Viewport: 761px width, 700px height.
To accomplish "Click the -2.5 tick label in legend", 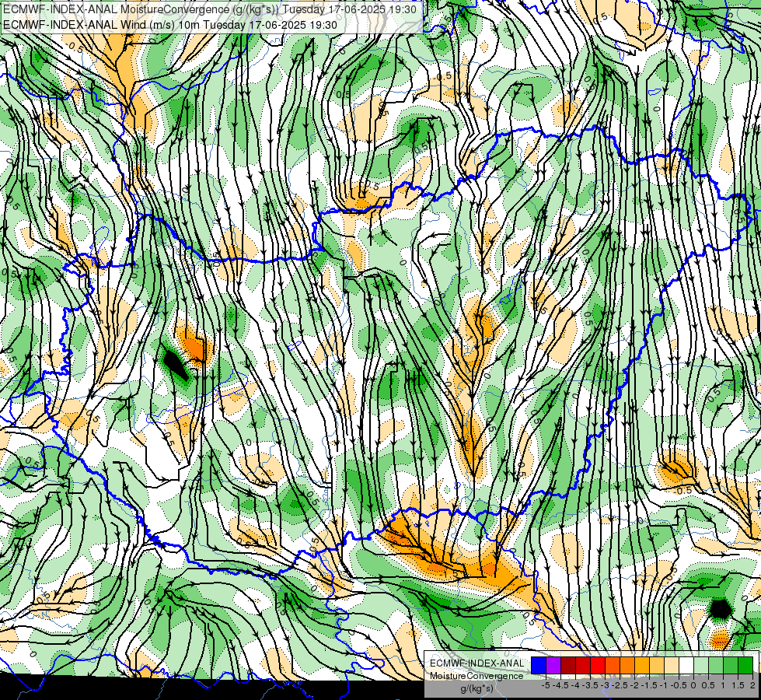I will pyautogui.click(x=620, y=685).
